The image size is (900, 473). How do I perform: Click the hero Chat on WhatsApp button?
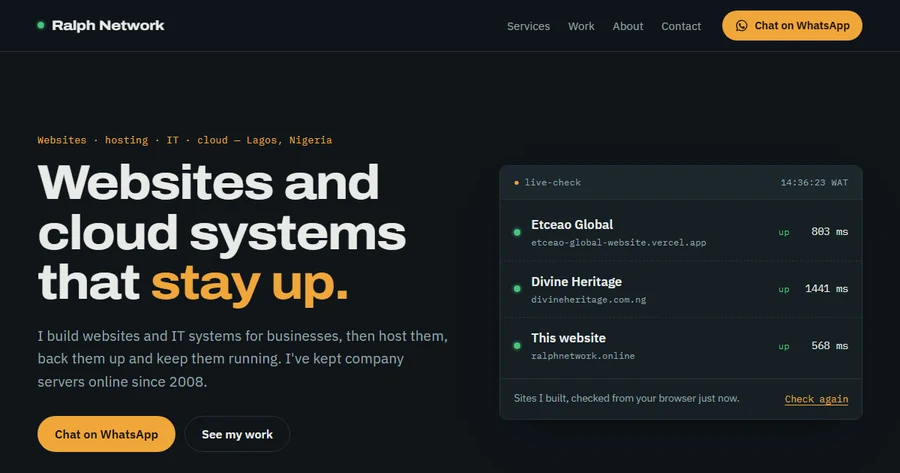pos(106,434)
